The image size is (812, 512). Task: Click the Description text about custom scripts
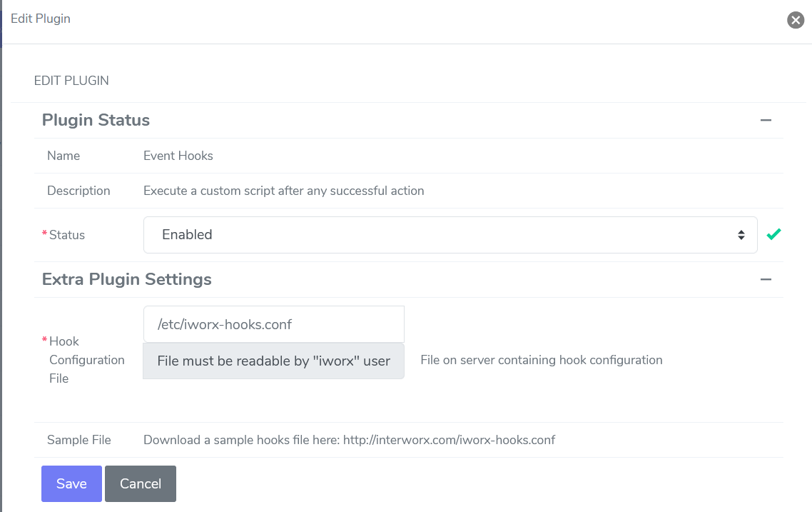[x=284, y=191]
